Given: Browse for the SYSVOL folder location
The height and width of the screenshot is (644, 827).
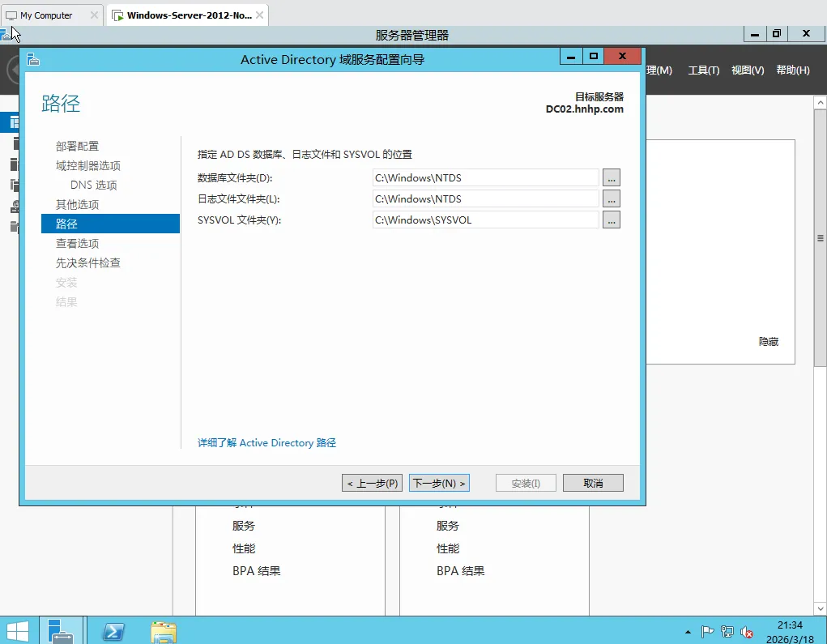Looking at the screenshot, I should pyautogui.click(x=611, y=220).
